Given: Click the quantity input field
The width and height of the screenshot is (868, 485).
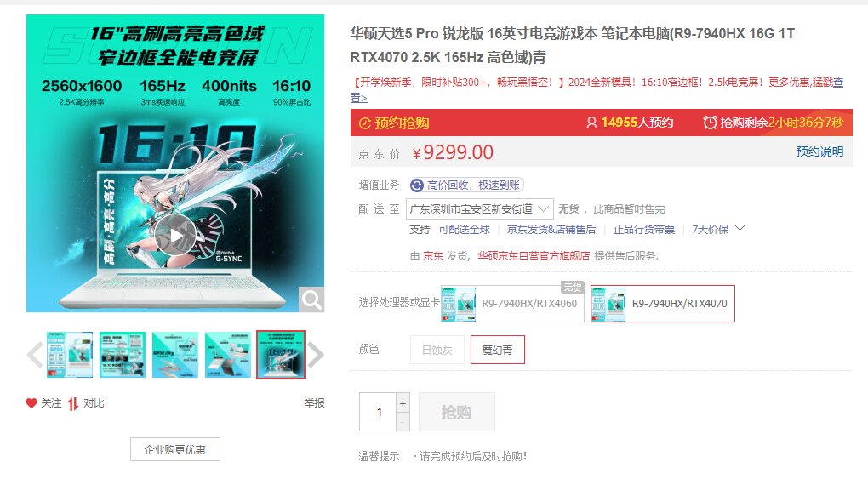Looking at the screenshot, I should click(x=378, y=412).
